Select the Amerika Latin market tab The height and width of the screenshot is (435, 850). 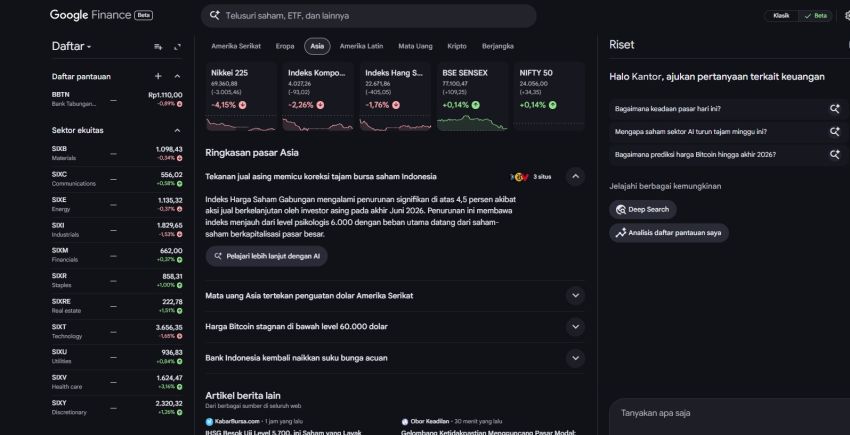click(x=361, y=46)
